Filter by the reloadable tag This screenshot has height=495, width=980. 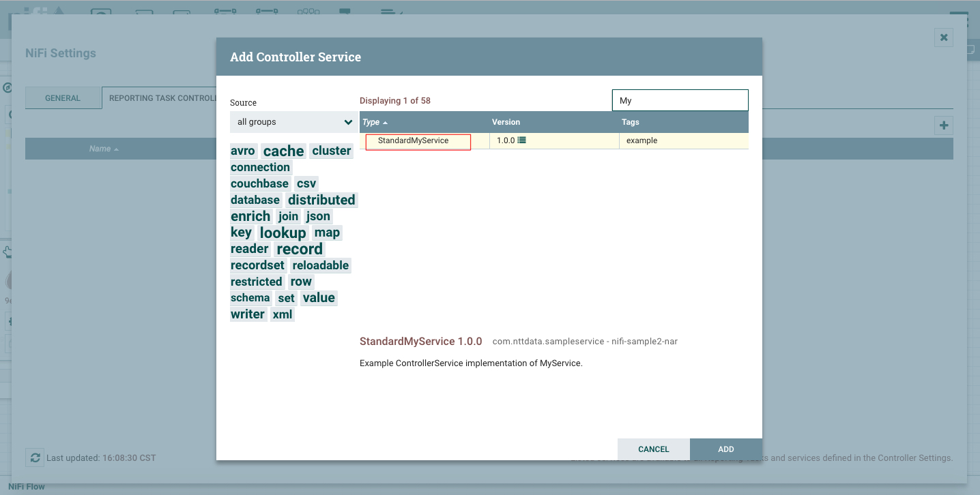[x=321, y=265]
